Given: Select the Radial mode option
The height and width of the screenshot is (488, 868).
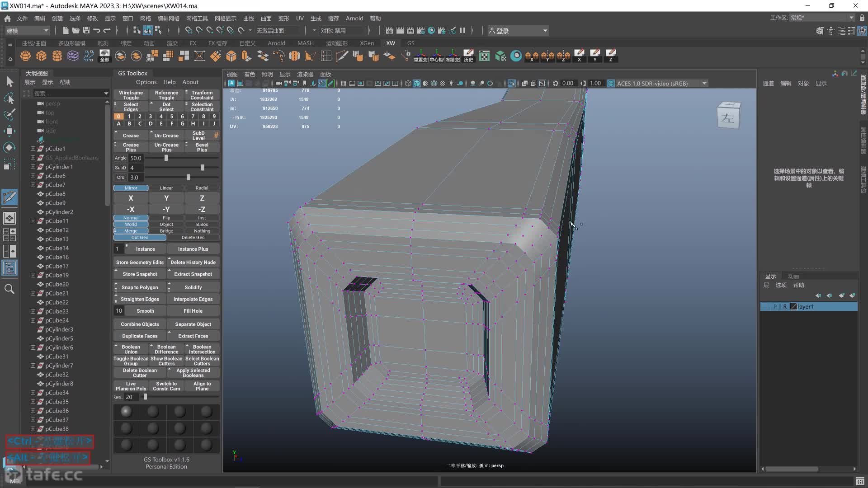Looking at the screenshot, I should pyautogui.click(x=202, y=188).
